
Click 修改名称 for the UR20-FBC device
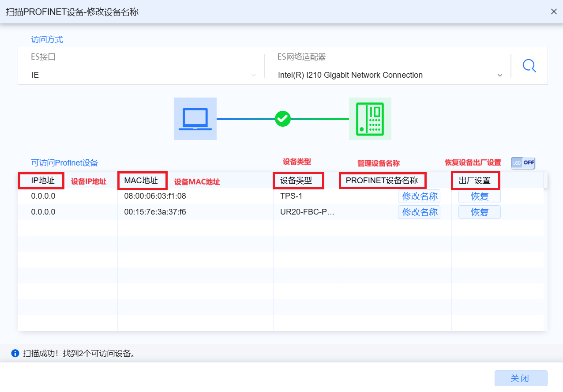419,212
